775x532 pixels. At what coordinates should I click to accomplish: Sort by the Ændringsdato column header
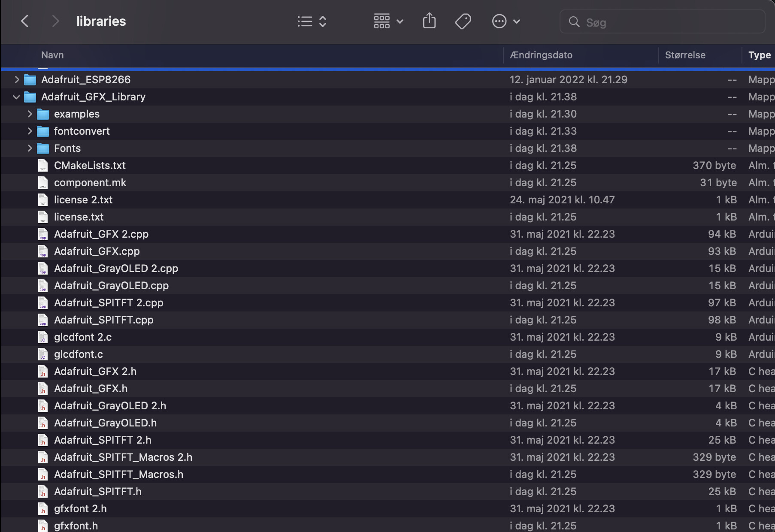click(x=541, y=55)
